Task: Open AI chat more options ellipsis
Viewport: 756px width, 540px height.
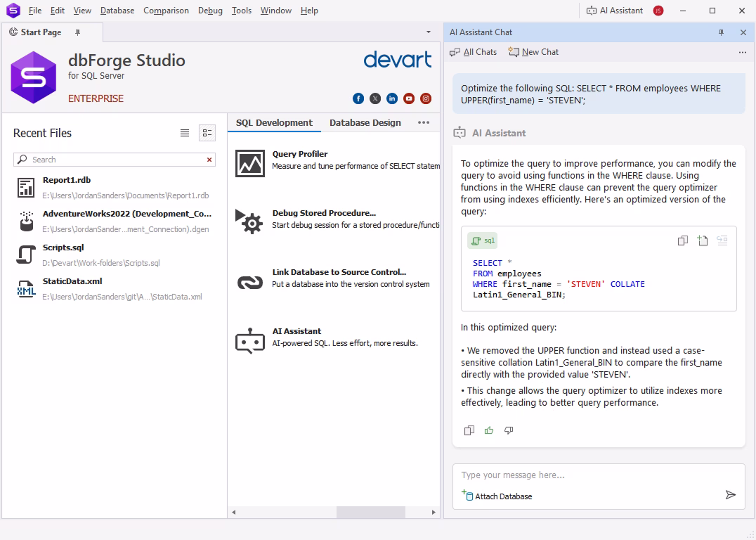Action: click(743, 52)
